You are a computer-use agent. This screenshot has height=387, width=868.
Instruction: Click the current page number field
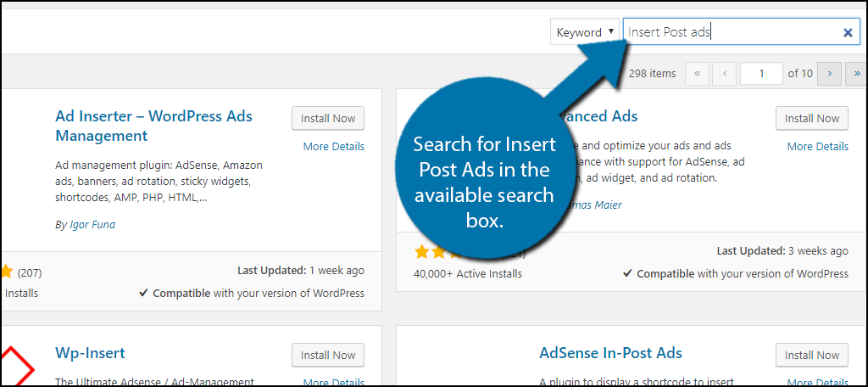pos(762,73)
